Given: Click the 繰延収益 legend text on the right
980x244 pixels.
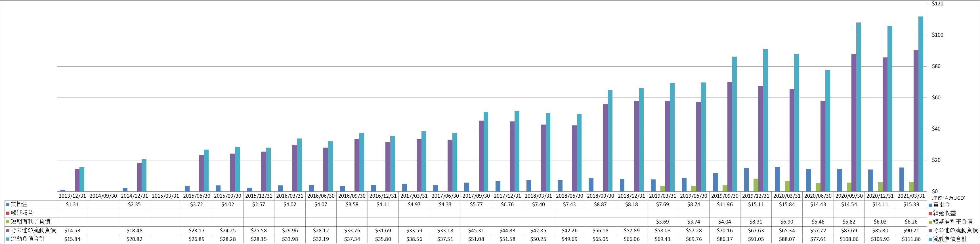Looking at the screenshot, I should tap(945, 214).
